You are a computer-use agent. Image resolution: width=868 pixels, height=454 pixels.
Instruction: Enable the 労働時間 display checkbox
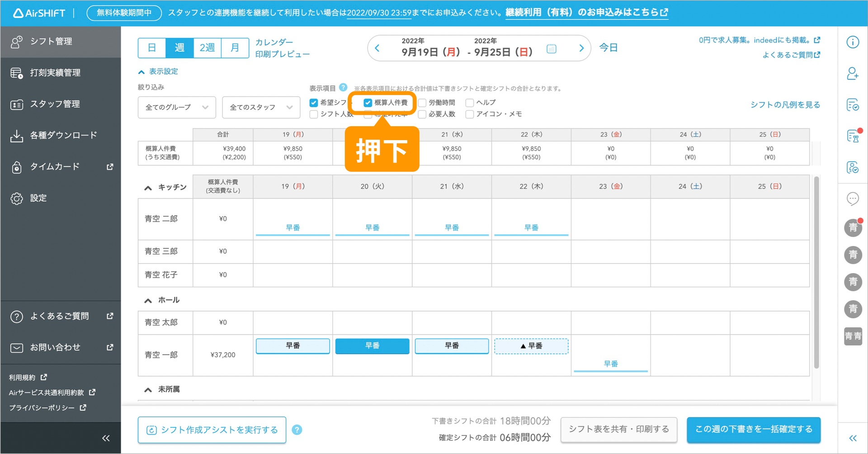pyautogui.click(x=423, y=103)
